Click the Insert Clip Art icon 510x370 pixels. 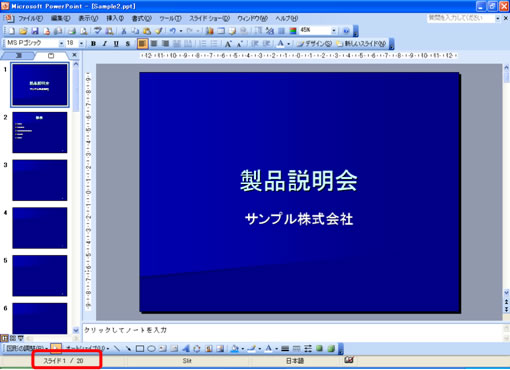pos(209,349)
